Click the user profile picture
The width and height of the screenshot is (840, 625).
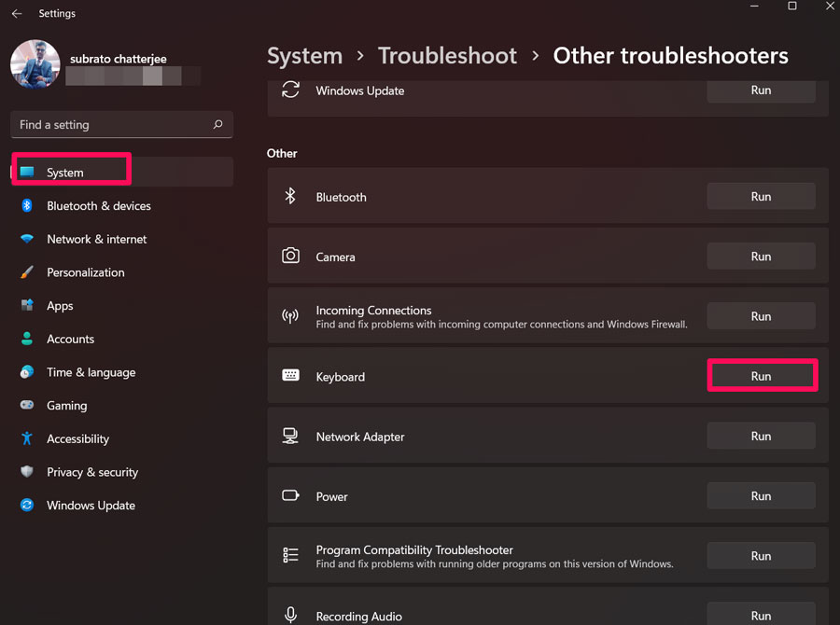click(x=35, y=64)
